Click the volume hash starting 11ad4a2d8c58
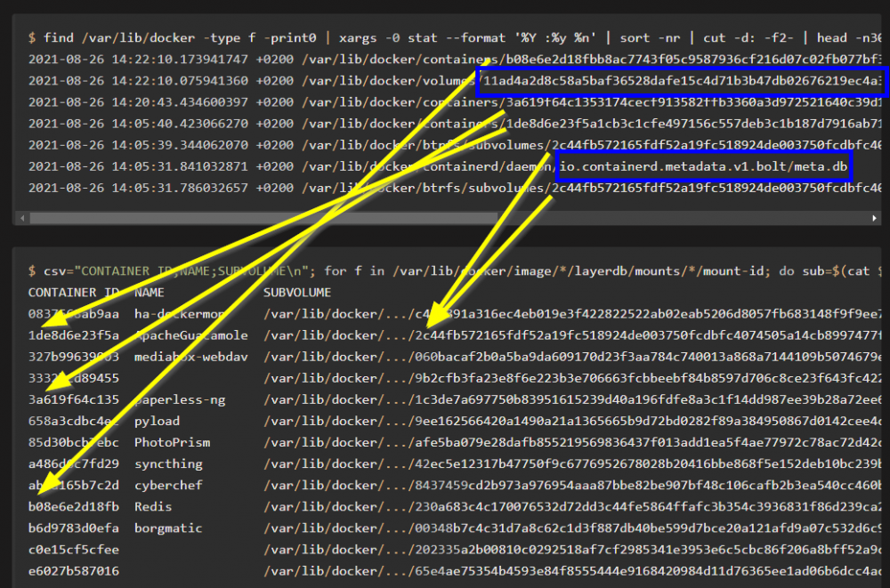The width and height of the screenshot is (890, 588). tap(683, 81)
